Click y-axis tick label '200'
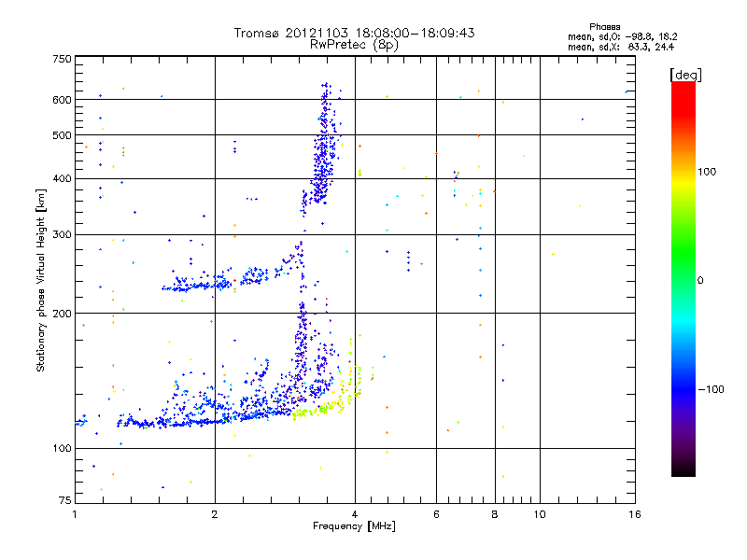Screen dimensions: 747x560 coord(62,314)
